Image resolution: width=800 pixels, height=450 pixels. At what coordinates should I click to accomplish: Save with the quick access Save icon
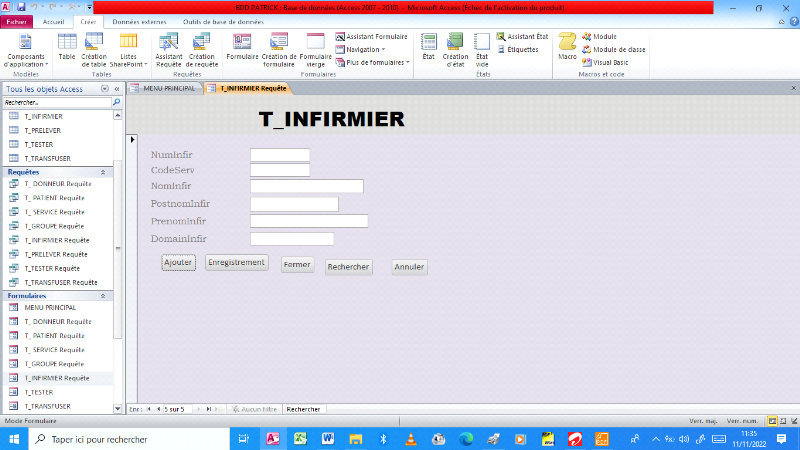tap(21, 7)
